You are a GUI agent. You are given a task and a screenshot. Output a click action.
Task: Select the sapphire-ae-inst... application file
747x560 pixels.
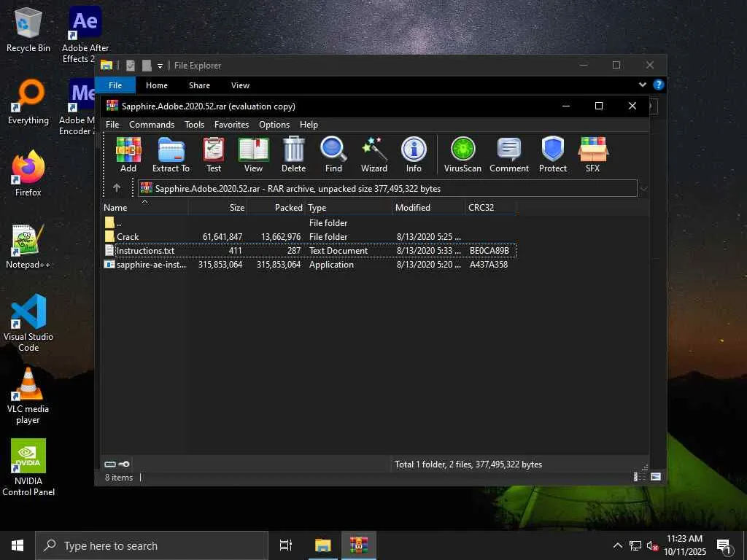309,264
